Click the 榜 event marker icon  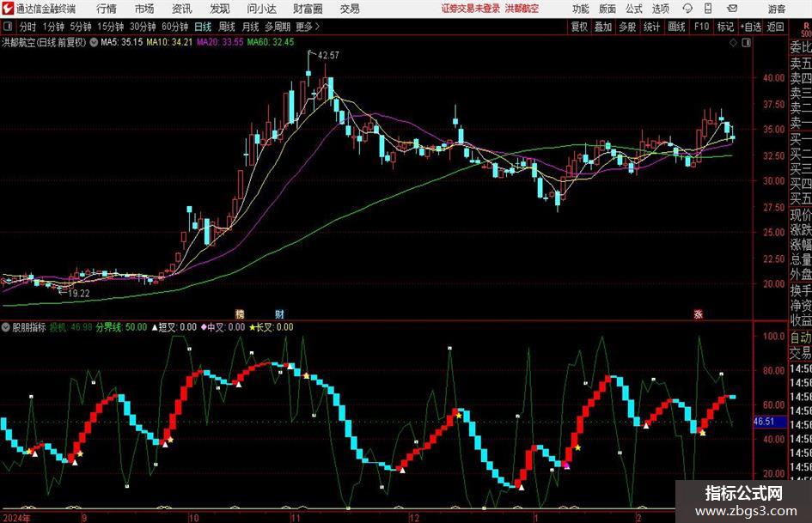click(240, 314)
